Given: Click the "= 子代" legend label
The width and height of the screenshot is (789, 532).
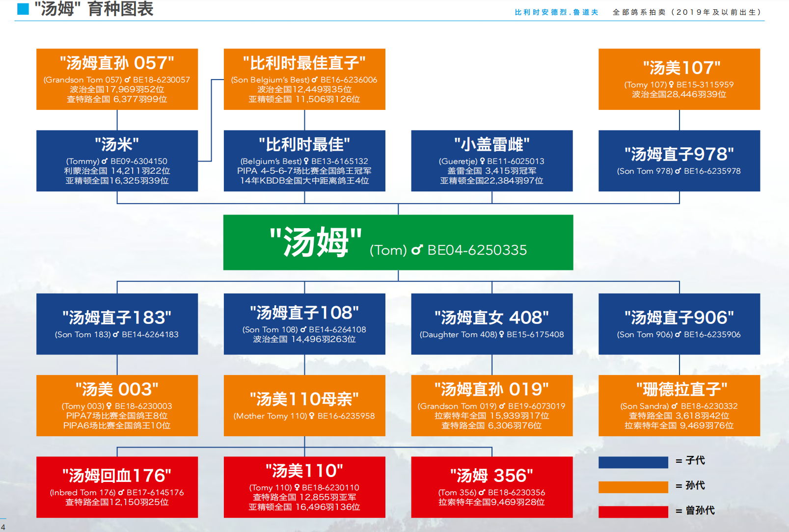Looking at the screenshot, I should (690, 460).
